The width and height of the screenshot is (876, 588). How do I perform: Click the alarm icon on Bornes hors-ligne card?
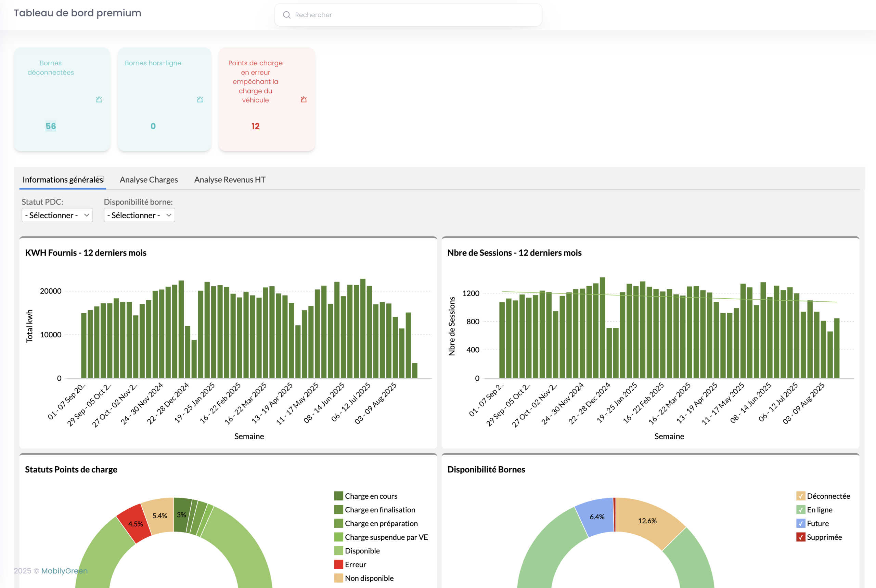(x=200, y=100)
